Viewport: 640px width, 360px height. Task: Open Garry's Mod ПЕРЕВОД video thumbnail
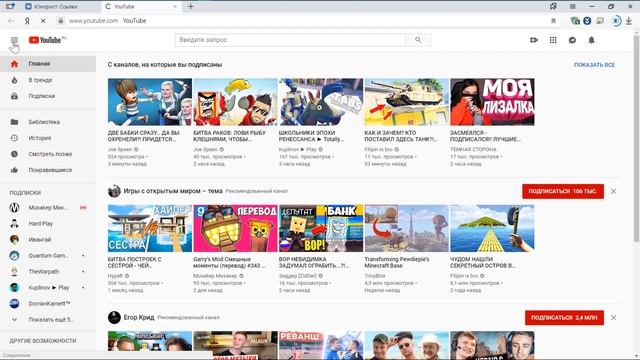coord(236,228)
